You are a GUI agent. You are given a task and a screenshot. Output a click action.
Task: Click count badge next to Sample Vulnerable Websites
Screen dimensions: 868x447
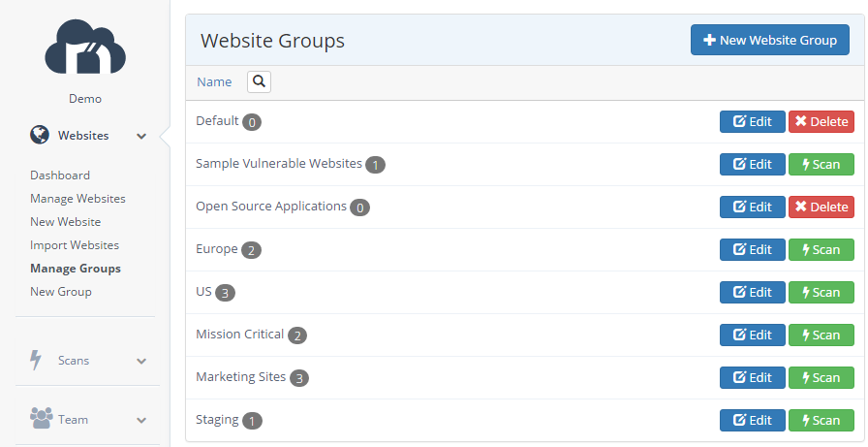[375, 165]
